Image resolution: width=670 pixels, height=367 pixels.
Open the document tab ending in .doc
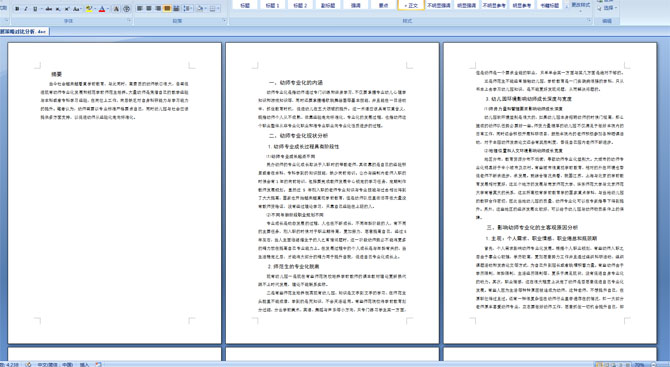(x=24, y=32)
